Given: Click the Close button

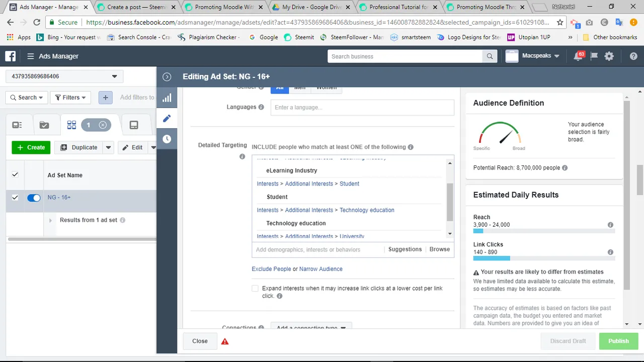Looking at the screenshot, I should (200, 341).
